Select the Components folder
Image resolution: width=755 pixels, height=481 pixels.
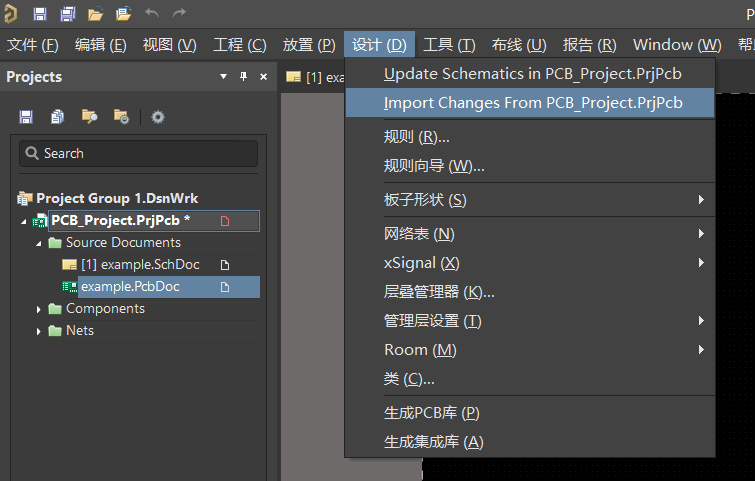pos(105,309)
